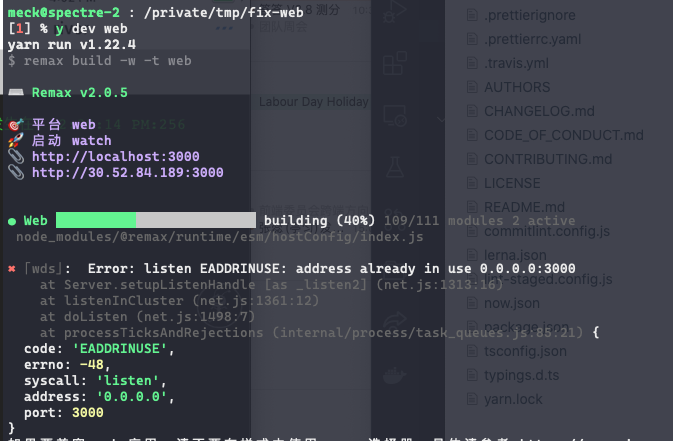Click the file icon beside README.md
Screen dimensions: 673x441
pyautogui.click(x=472, y=207)
